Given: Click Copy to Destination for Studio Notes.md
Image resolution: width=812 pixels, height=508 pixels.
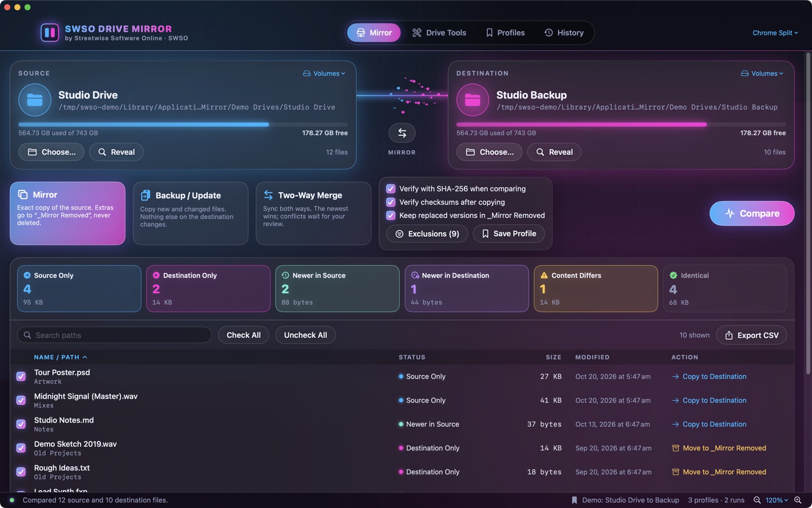Looking at the screenshot, I should [709, 424].
